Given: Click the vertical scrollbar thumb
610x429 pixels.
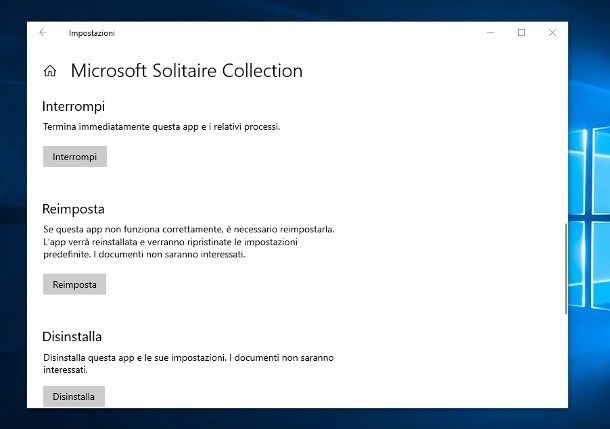Looking at the screenshot, I should tap(566, 268).
